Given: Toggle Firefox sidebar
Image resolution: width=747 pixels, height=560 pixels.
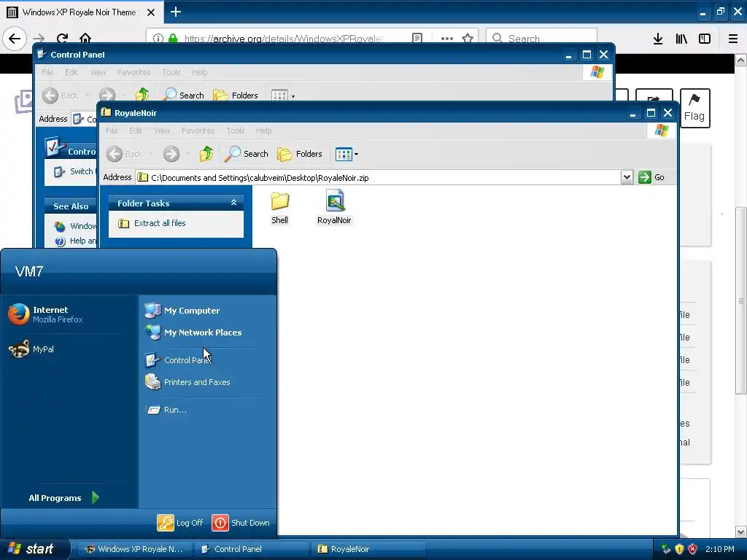Looking at the screenshot, I should click(705, 39).
